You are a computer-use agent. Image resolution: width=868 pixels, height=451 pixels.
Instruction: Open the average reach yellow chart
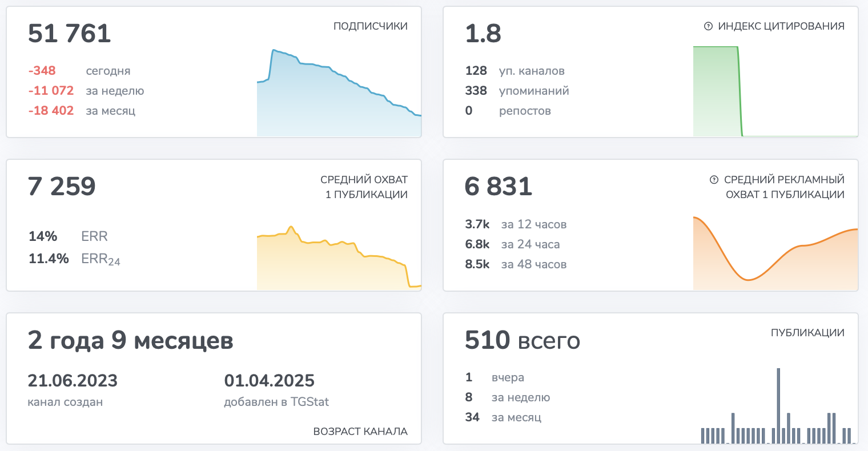(x=339, y=258)
